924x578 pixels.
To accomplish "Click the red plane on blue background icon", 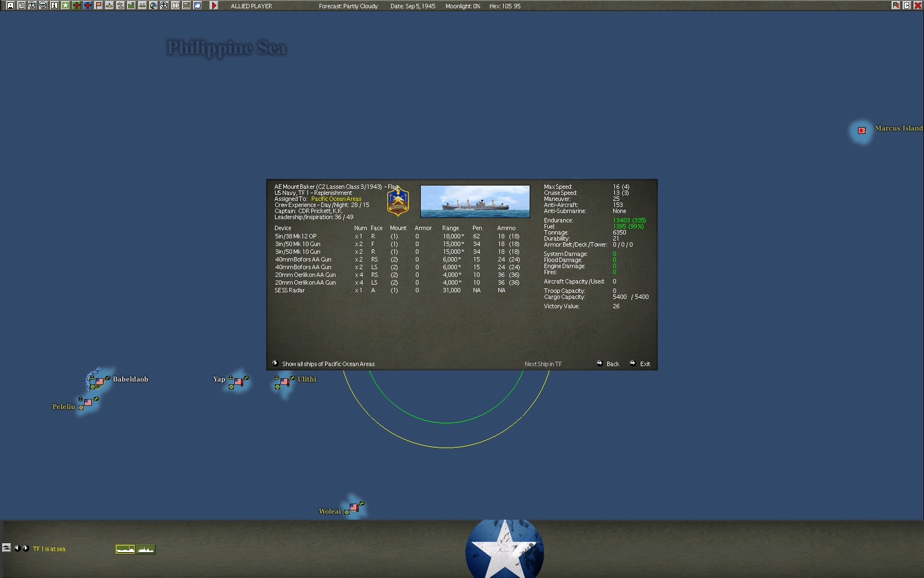I will 87,6.
